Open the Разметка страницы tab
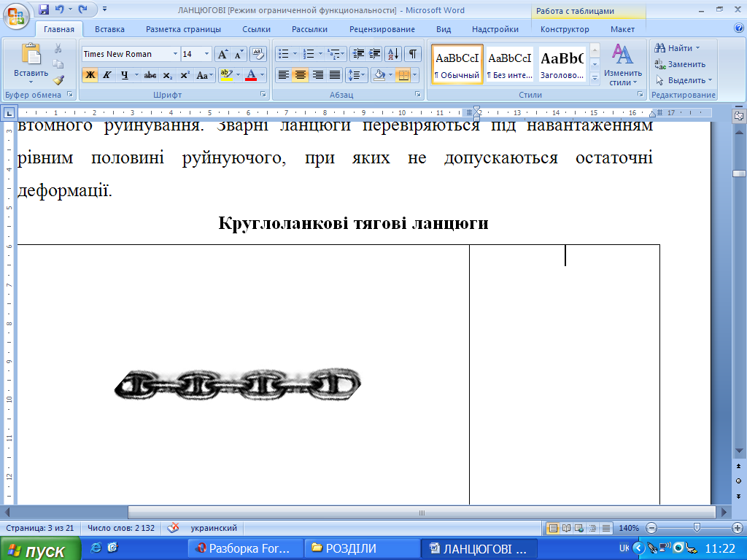This screenshot has height=560, width=747. 183,29
